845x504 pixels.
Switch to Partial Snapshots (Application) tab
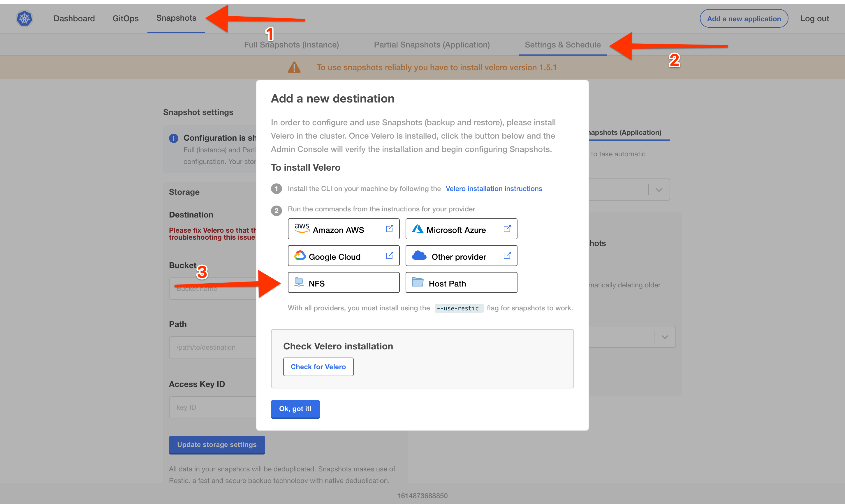pos(432,45)
